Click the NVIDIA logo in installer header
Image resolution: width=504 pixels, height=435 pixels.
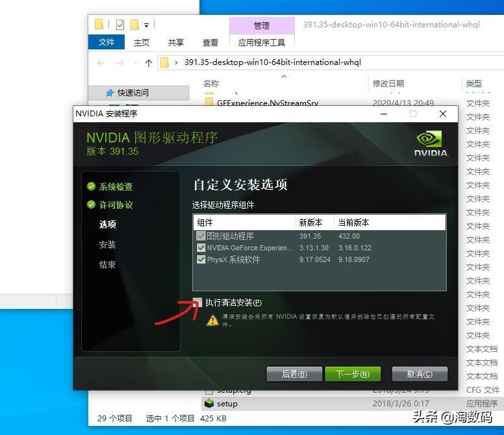coord(431,144)
